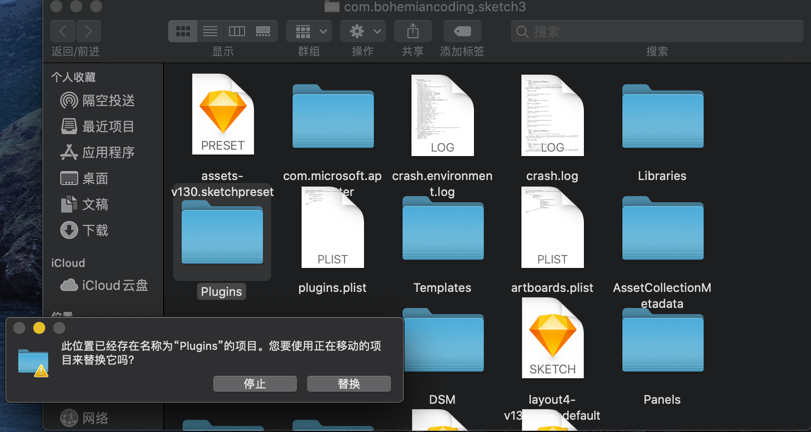Click the Templates folder name label
The height and width of the screenshot is (432, 811).
[x=442, y=288]
